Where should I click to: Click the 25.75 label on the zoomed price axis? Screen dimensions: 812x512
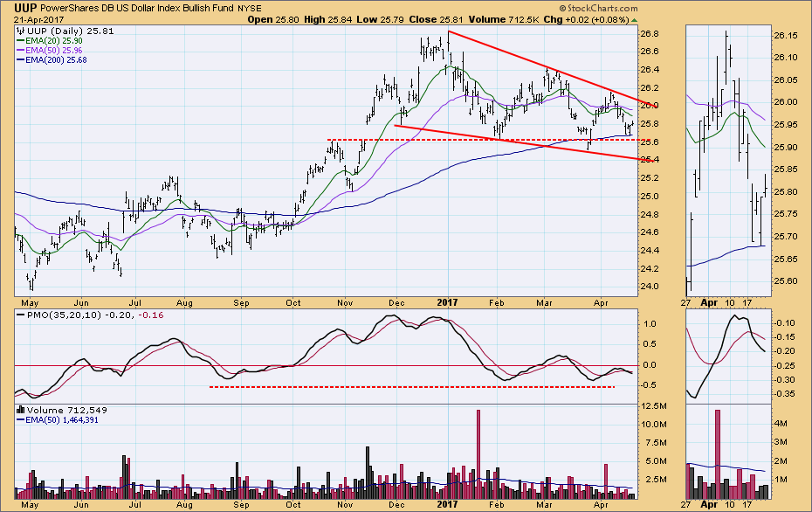(x=786, y=214)
